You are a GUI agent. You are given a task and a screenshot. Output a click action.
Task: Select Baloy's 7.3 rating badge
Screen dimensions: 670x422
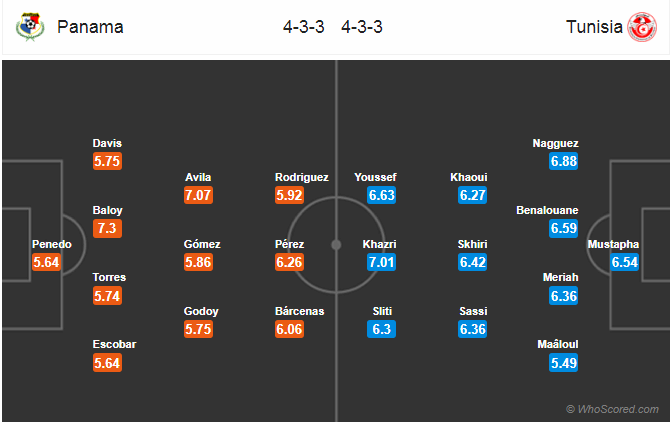(x=107, y=228)
